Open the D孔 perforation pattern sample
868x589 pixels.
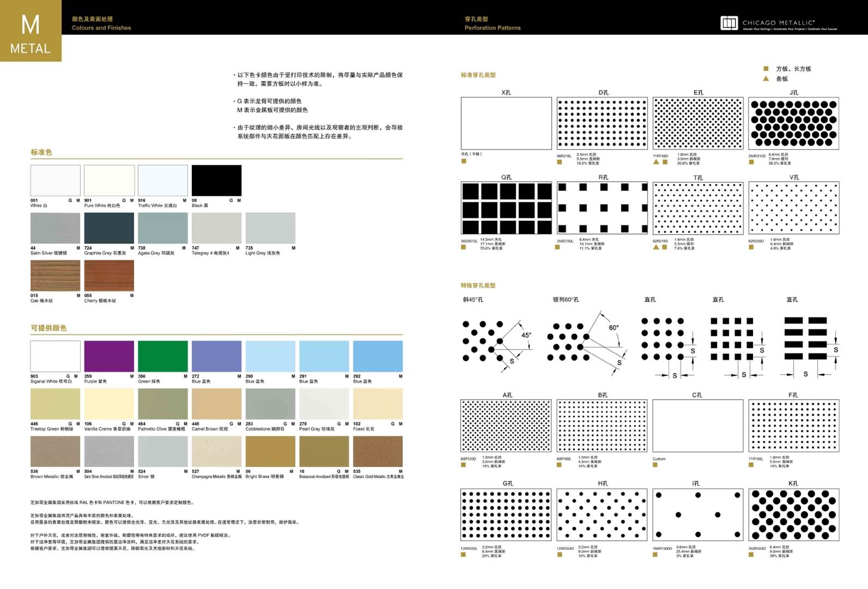click(602, 123)
